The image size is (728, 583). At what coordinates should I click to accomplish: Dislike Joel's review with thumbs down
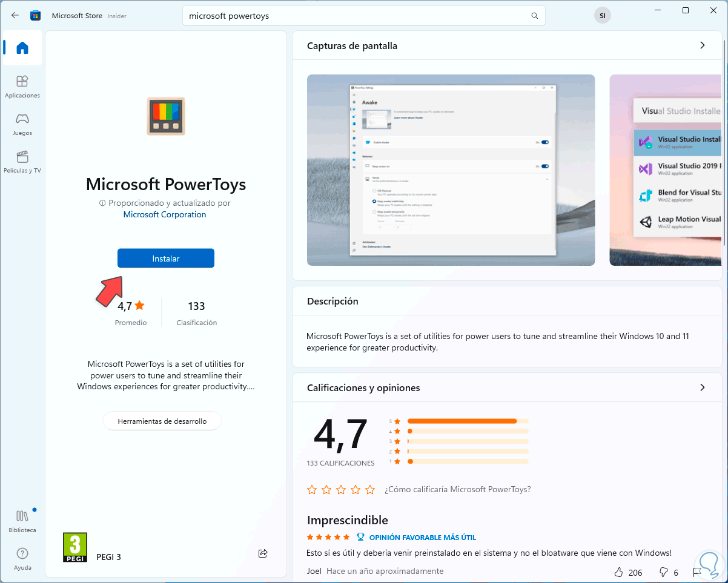click(x=664, y=571)
